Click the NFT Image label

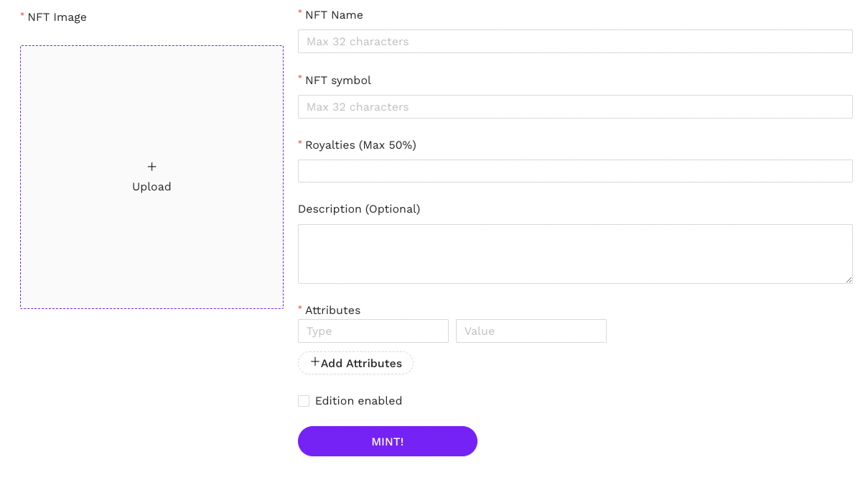[57, 17]
